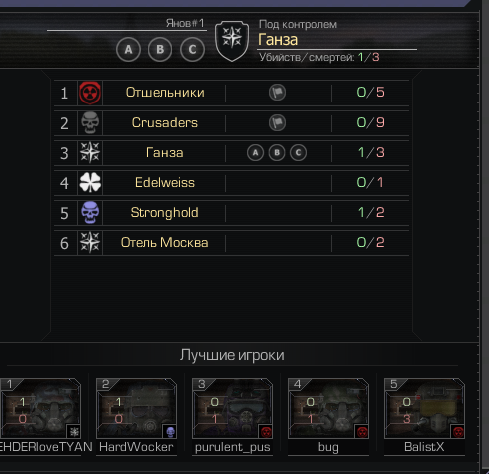Open the Stronghold clan entry
Viewport: 489px width, 474px height.
point(165,213)
